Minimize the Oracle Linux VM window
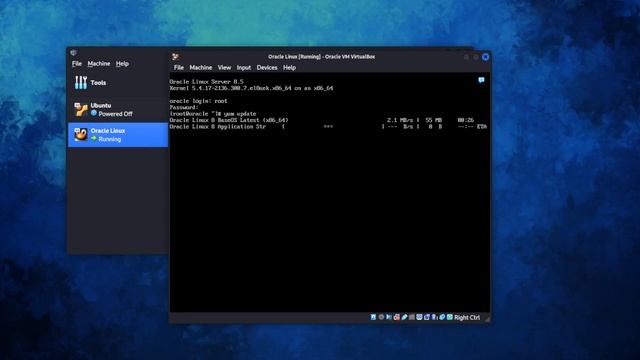The width and height of the screenshot is (640, 360). 466,57
